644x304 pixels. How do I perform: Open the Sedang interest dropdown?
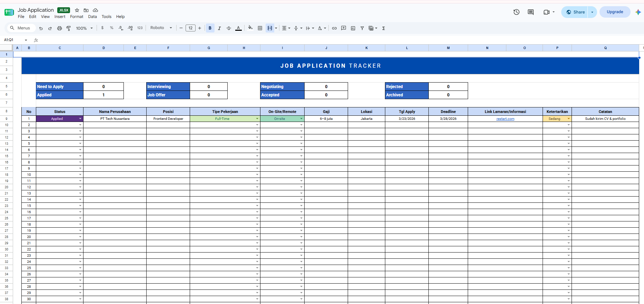point(569,119)
